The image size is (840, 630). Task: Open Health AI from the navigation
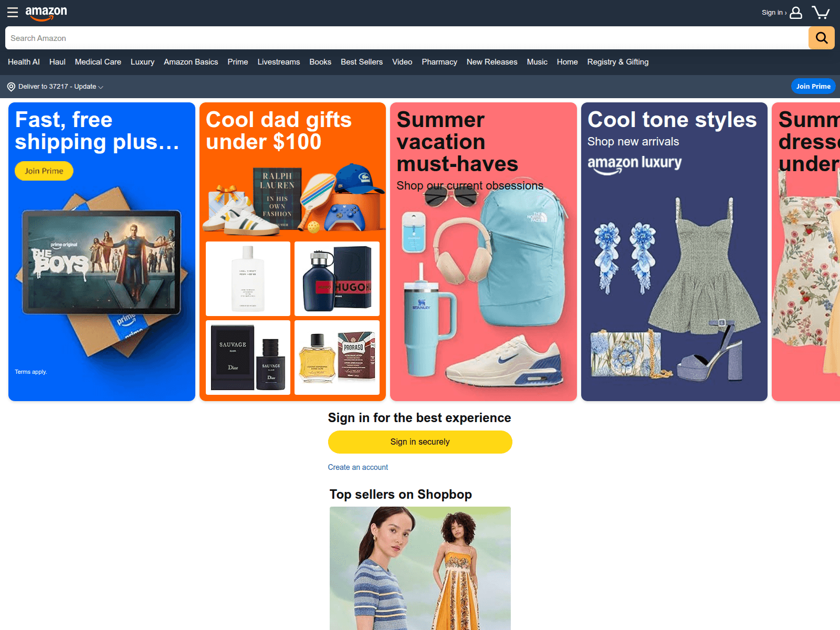click(x=24, y=62)
